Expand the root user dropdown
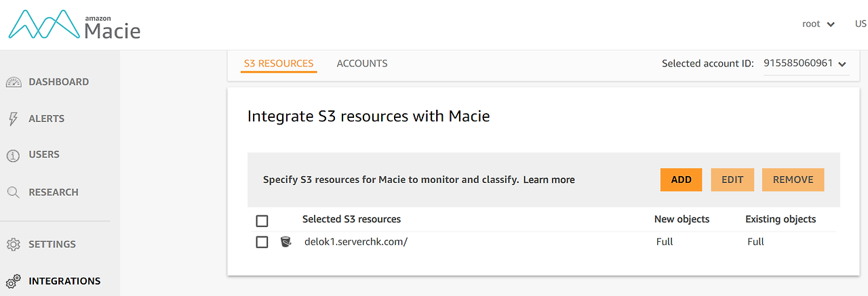This screenshot has height=296, width=868. coord(818,24)
